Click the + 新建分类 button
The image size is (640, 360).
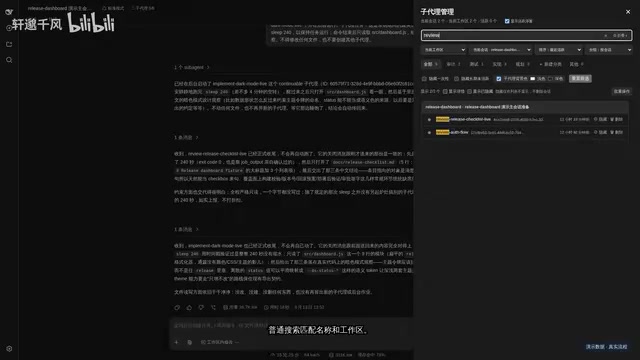click(x=550, y=64)
